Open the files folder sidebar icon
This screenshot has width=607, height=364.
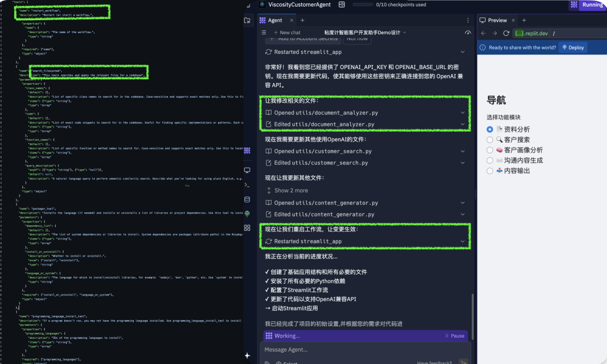247,20
